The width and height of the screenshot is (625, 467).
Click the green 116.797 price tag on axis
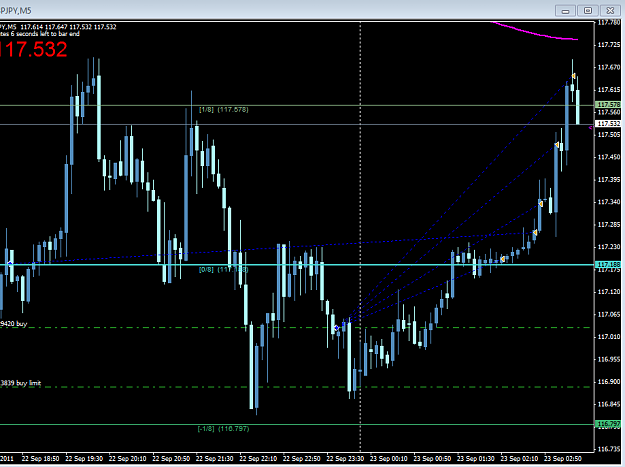point(608,424)
